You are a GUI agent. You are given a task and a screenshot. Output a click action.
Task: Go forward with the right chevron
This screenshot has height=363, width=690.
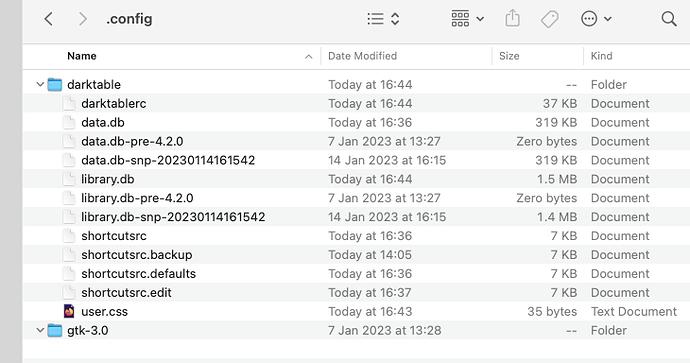click(x=82, y=19)
